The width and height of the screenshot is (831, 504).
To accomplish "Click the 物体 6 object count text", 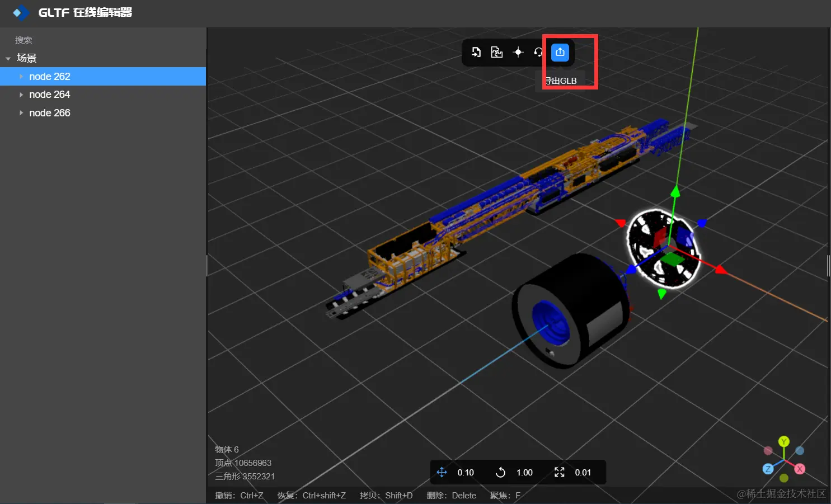I will click(x=227, y=450).
